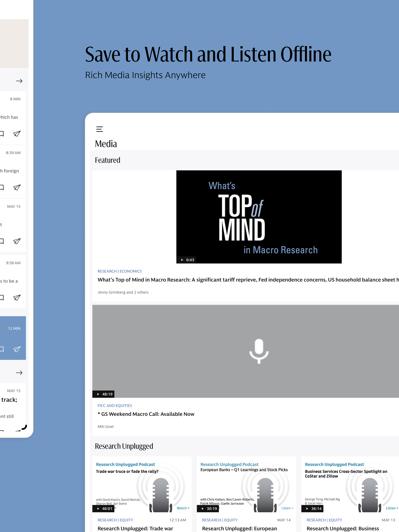Open the RESEARCH | ECONOMICS category link

tap(119, 271)
